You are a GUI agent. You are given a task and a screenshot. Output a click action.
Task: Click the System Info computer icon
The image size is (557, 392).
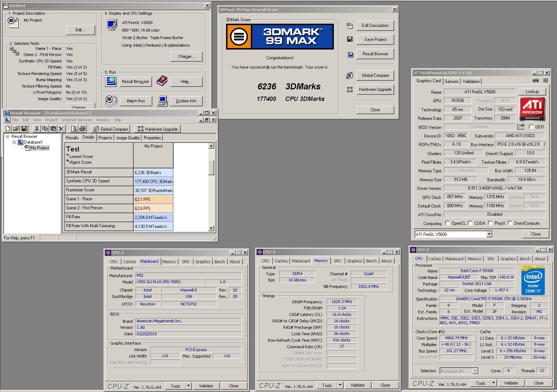162,101
